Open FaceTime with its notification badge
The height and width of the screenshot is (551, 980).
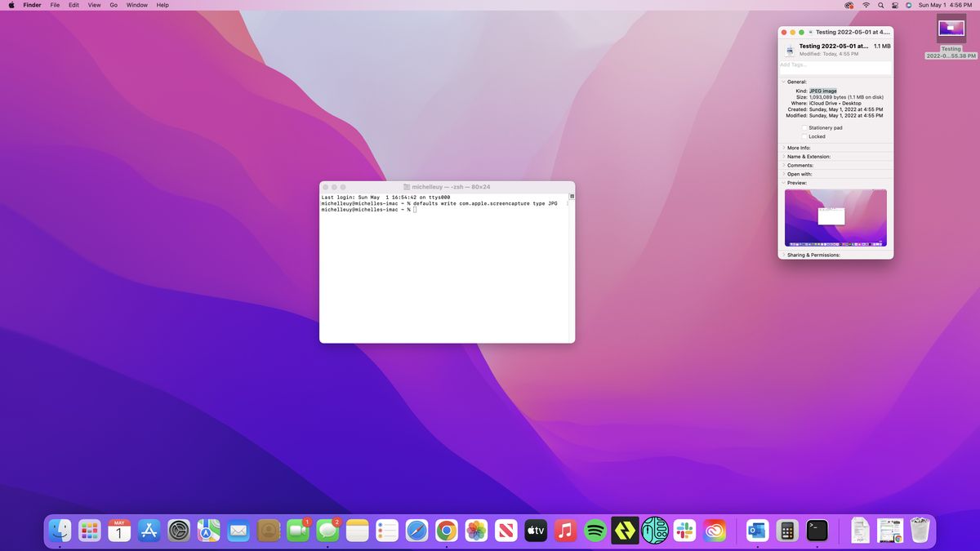click(296, 530)
